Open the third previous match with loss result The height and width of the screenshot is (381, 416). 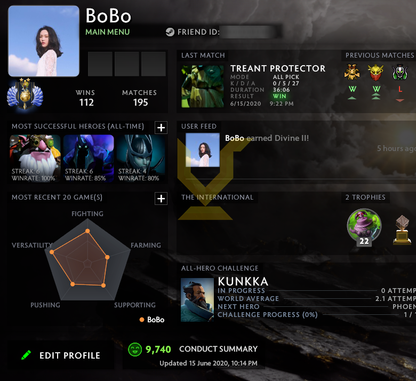[400, 72]
